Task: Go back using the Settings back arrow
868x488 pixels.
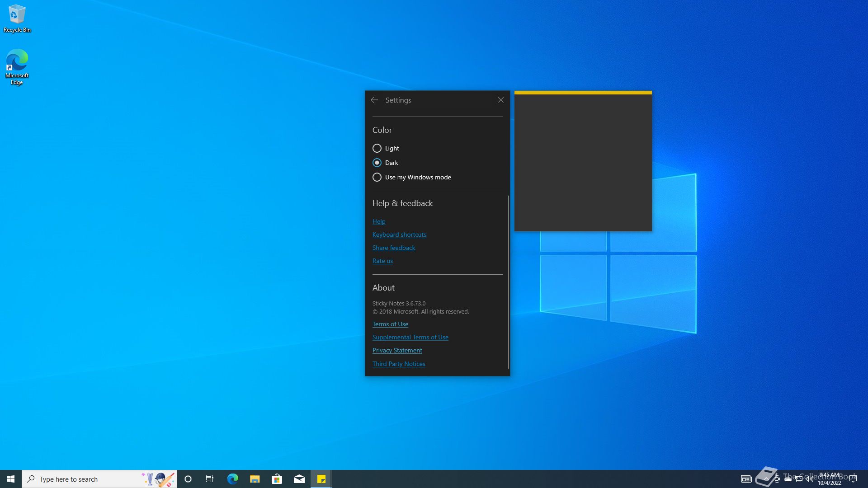Action: (374, 100)
